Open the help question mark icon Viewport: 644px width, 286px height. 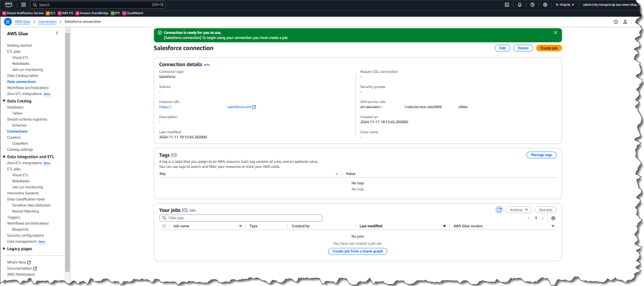(x=532, y=4)
